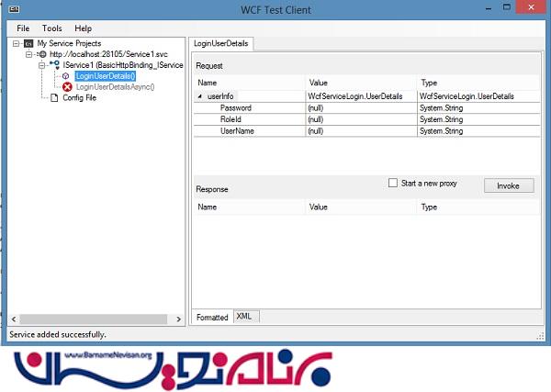Screen dimensions: 551x392
Task: Click the IService1 contract endpoint icon
Action: tap(55, 65)
